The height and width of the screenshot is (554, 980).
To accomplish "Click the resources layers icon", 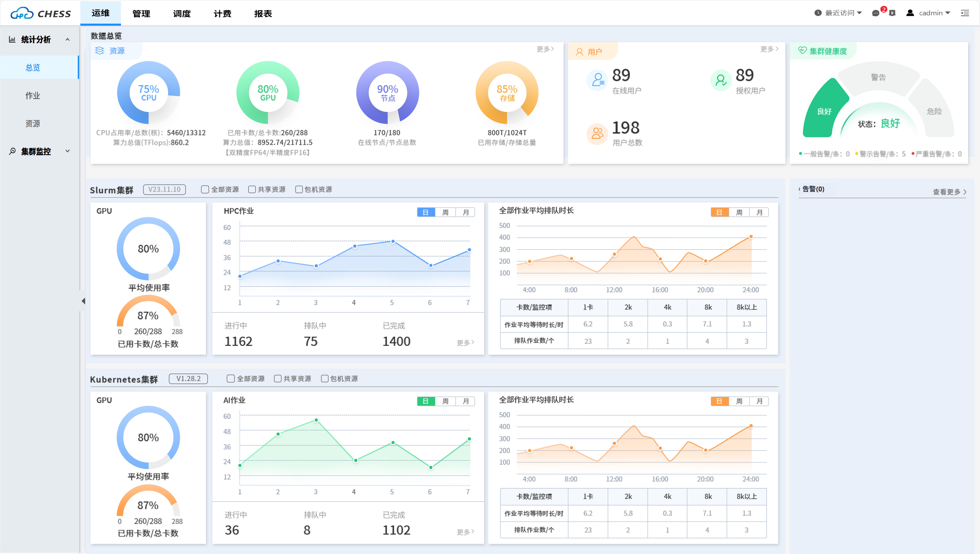I will click(x=99, y=51).
